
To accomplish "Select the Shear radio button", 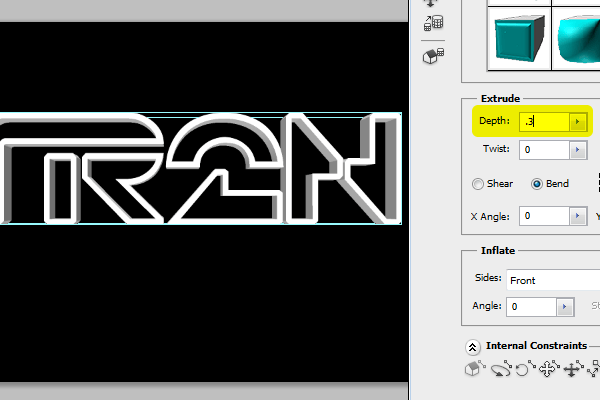I will pyautogui.click(x=478, y=184).
